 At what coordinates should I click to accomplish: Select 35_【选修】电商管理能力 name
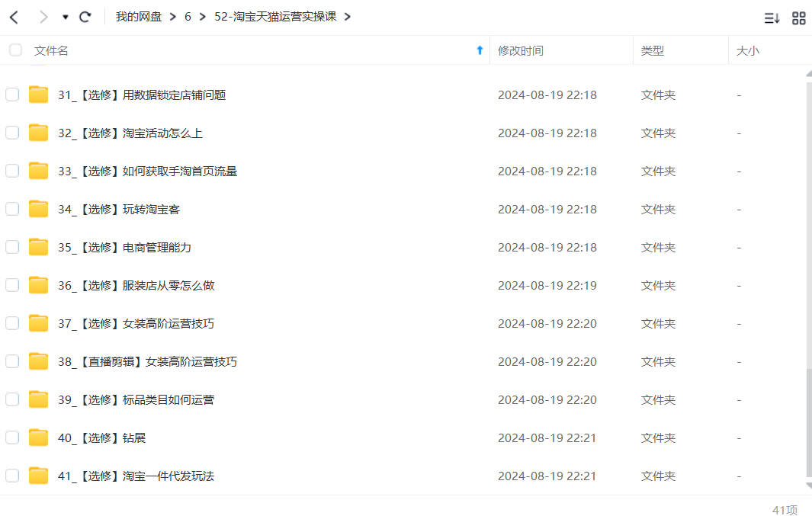point(124,248)
